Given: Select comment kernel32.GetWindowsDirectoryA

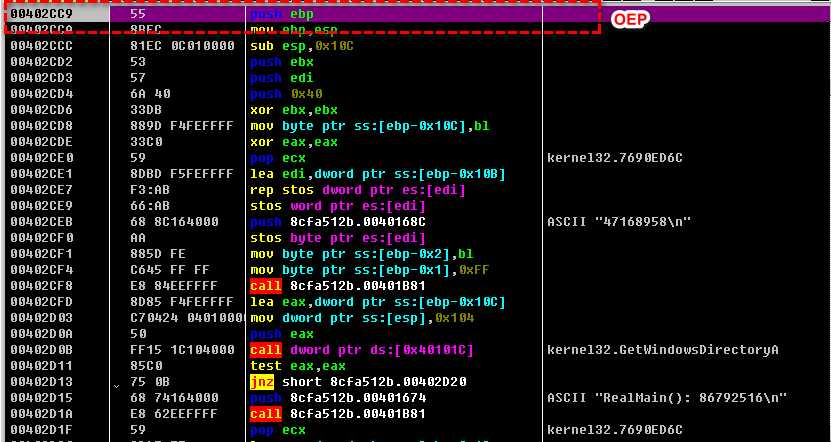Looking at the screenshot, I should pyautogui.click(x=662, y=350).
